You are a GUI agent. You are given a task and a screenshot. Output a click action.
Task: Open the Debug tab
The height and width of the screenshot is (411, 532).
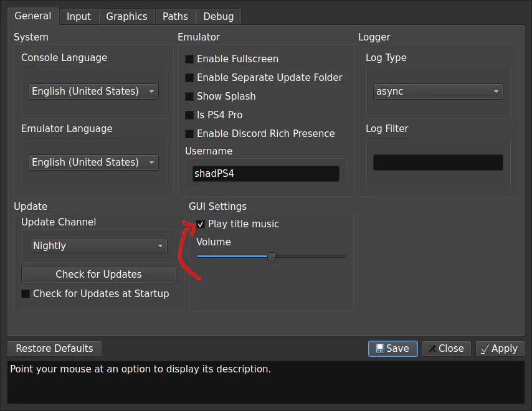tap(219, 17)
